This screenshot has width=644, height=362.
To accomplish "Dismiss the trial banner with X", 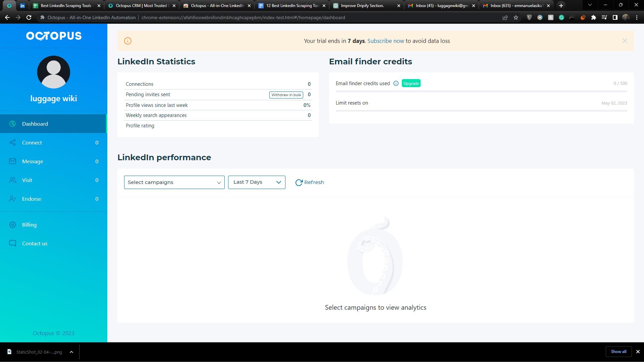I will pyautogui.click(x=625, y=41).
